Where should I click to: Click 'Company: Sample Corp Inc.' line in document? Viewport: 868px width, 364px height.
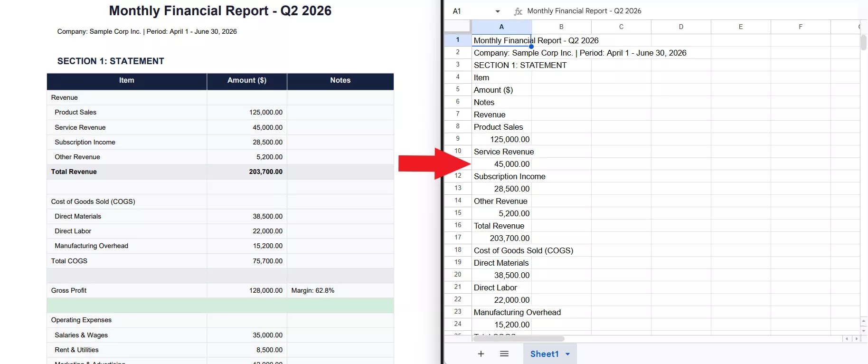point(147,31)
